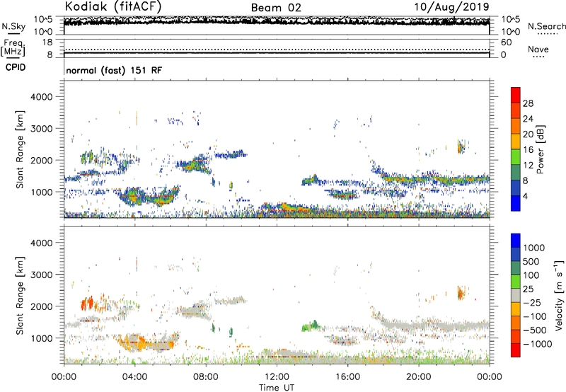Click the '10/Aug/2019' date text
566x392 pixels.
coord(451,6)
